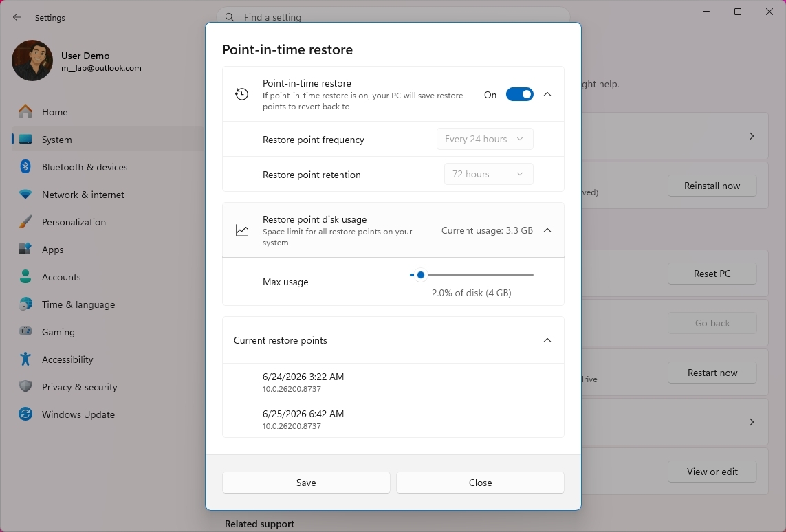
Task: Click the Go back button
Action: tap(712, 323)
